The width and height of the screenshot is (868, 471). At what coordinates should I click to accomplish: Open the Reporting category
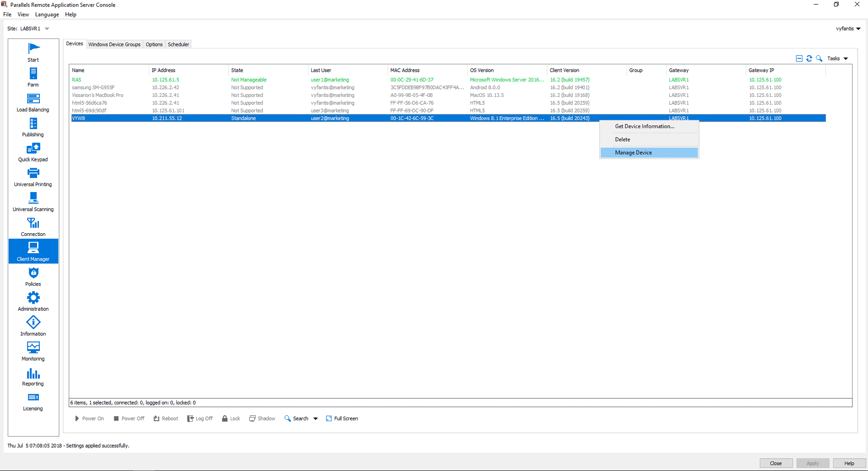(33, 376)
